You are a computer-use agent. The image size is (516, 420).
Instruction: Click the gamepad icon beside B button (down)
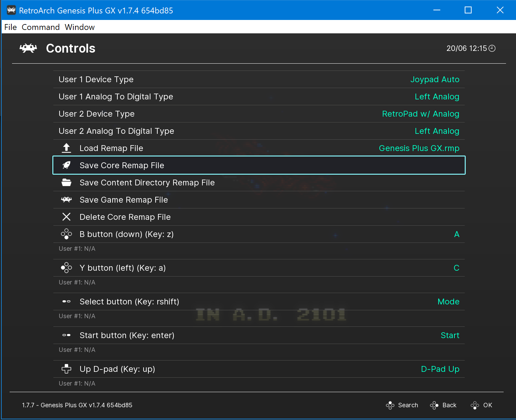(66, 234)
